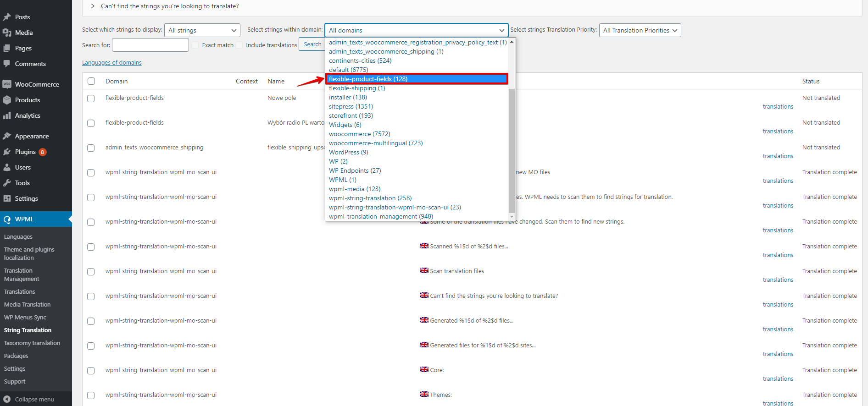Viewport: 868px width, 406px height.
Task: Click the Appearance brush icon
Action: click(7, 136)
